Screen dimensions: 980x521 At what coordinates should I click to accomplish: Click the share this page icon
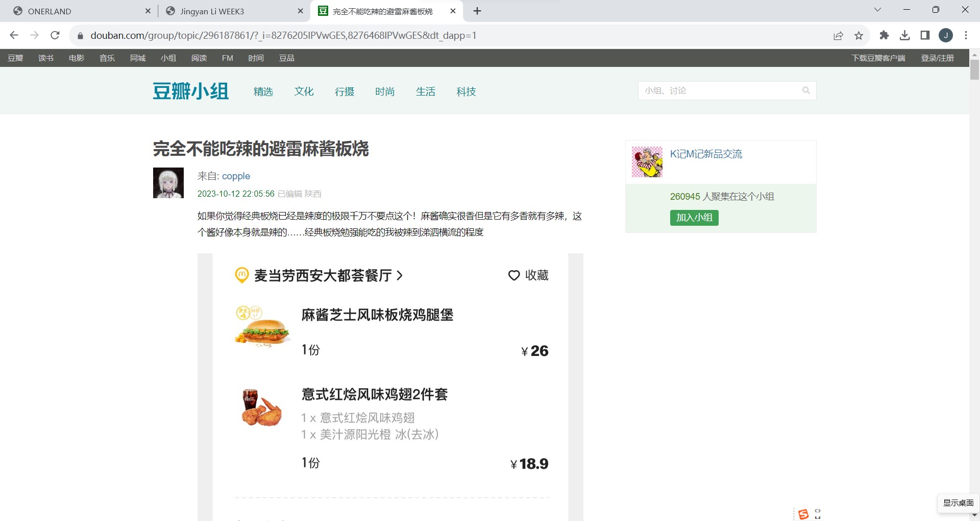(838, 35)
